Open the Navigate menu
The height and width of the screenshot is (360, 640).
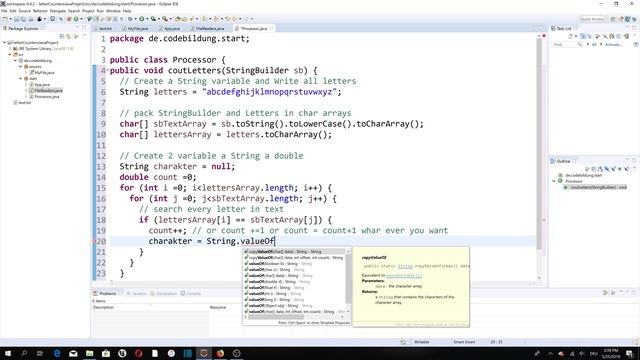point(58,11)
